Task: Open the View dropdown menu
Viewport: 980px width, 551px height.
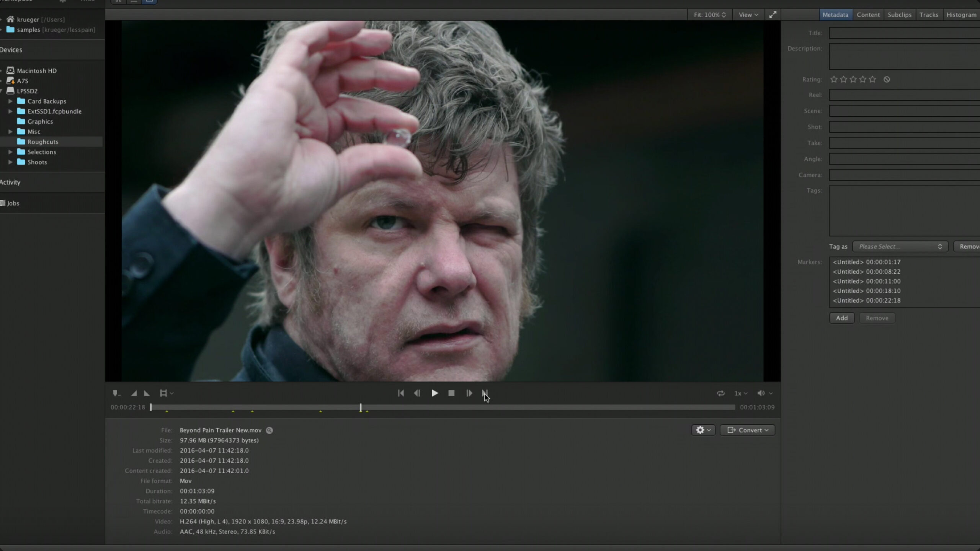Action: pyautogui.click(x=748, y=15)
